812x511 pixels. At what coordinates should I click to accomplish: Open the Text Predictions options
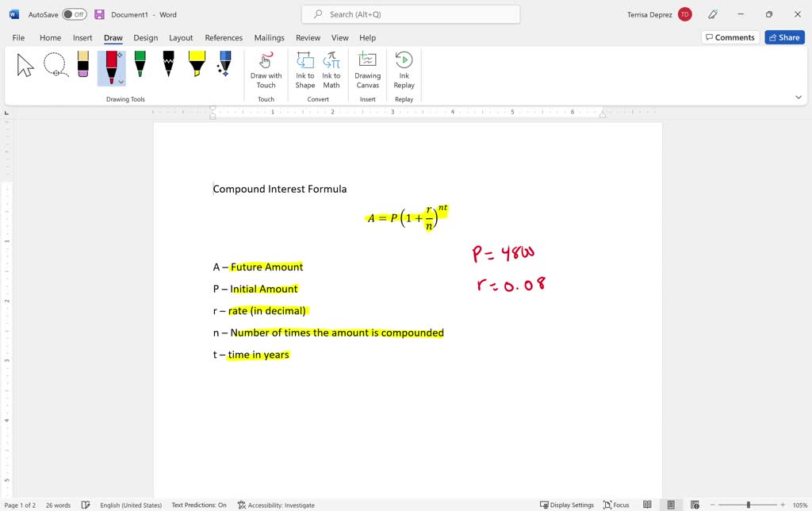199,505
